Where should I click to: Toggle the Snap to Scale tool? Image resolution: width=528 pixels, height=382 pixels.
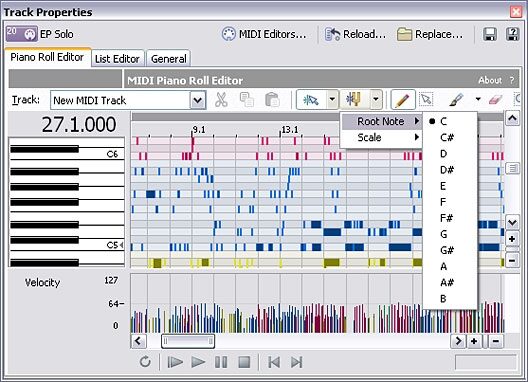tap(354, 100)
